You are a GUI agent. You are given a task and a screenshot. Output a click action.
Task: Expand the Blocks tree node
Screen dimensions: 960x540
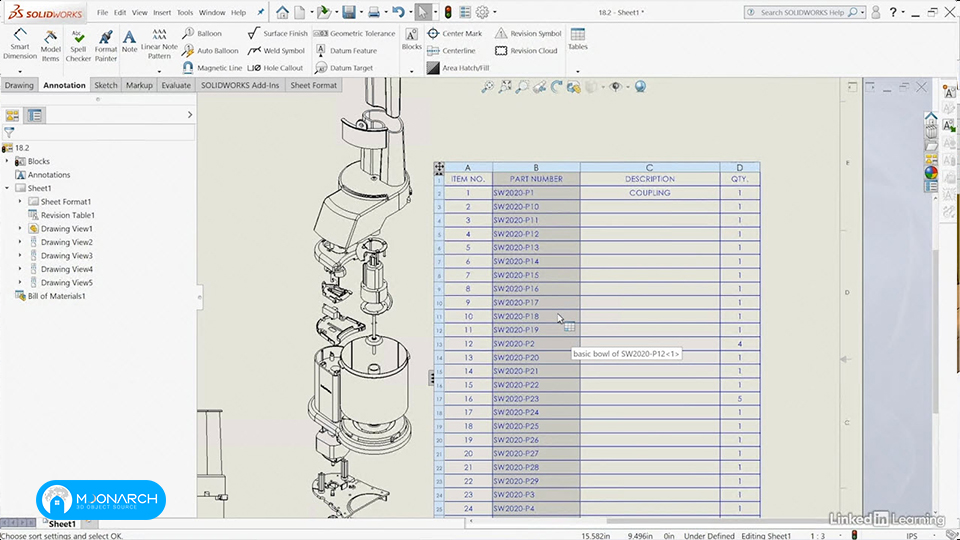pos(7,161)
